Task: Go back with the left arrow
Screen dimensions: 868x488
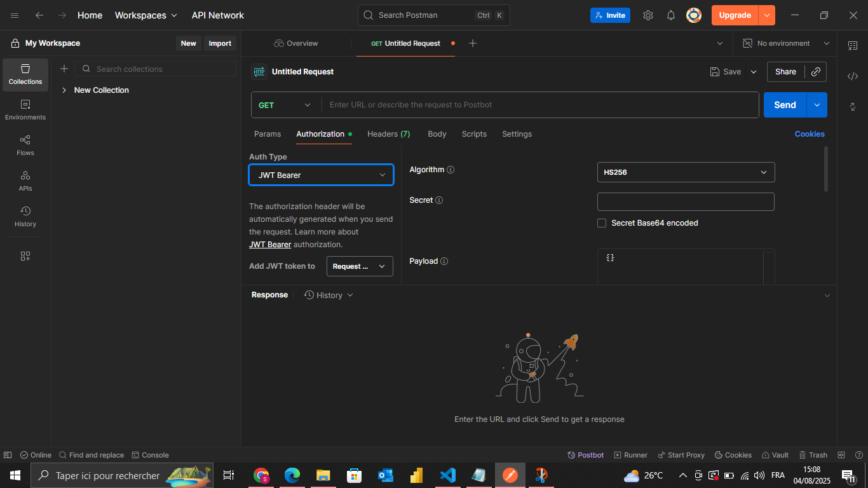Action: pos(39,15)
